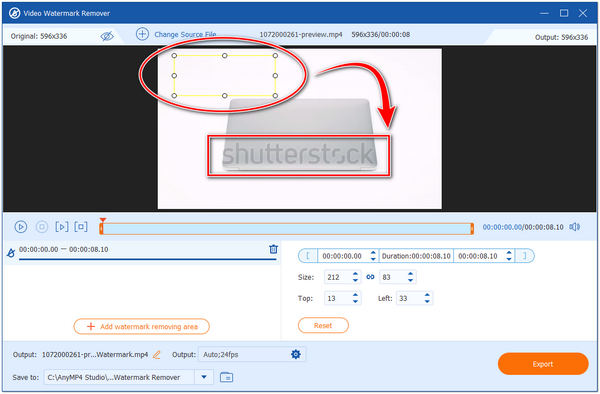Click the bottom-right handle of the yellow selection box
This screenshot has width=600, height=394.
[275, 95]
